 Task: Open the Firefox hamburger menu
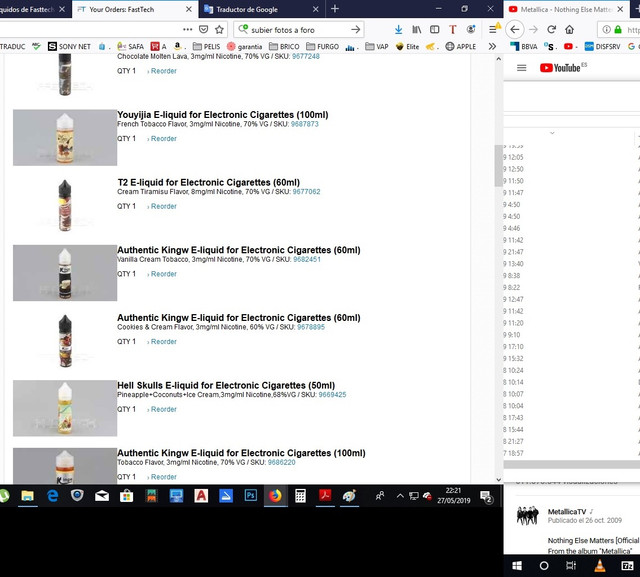pyautogui.click(x=492, y=30)
